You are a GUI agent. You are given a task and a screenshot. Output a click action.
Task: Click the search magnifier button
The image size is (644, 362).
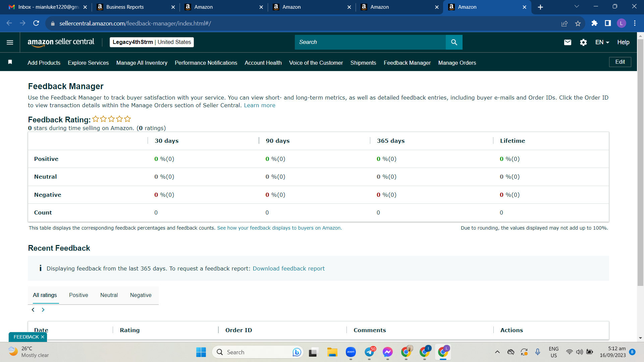coord(454,42)
